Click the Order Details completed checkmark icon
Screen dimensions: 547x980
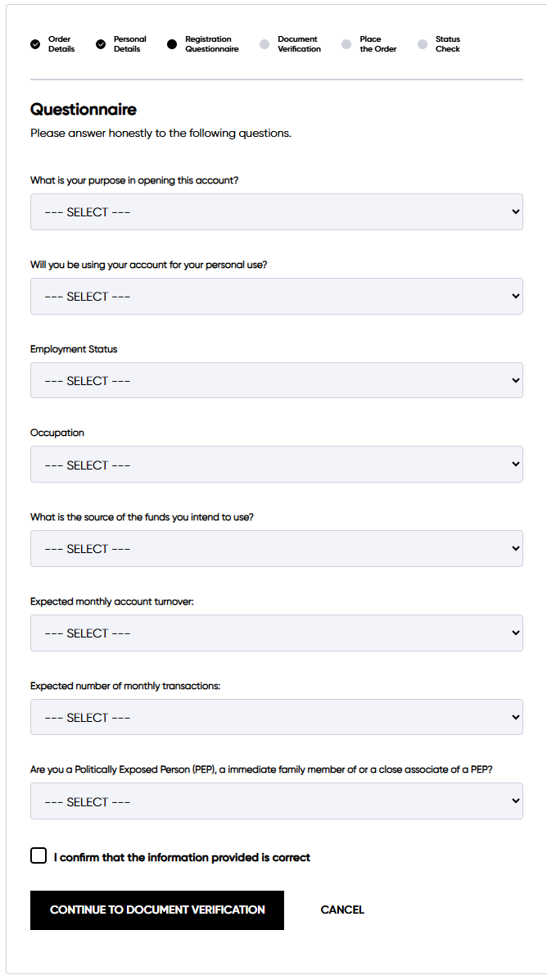[x=35, y=44]
